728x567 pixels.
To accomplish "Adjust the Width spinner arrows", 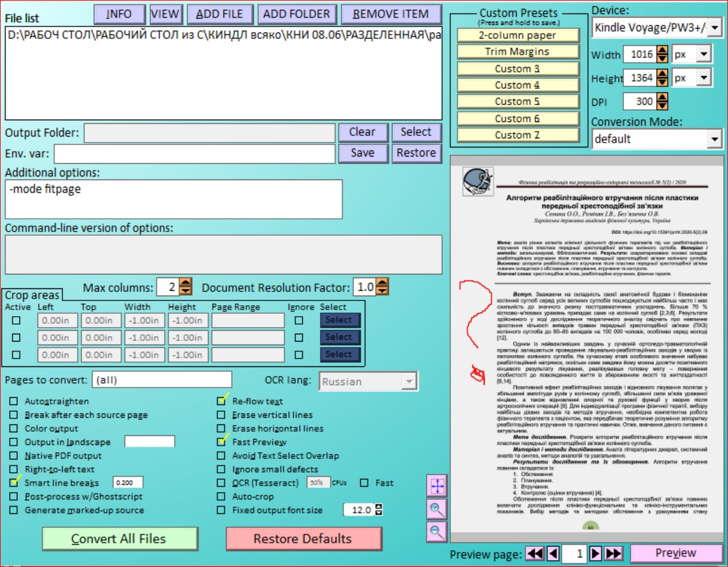I will 662,54.
